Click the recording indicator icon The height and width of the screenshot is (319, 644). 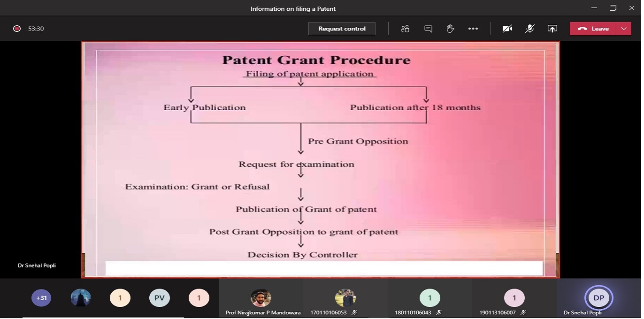pyautogui.click(x=17, y=29)
